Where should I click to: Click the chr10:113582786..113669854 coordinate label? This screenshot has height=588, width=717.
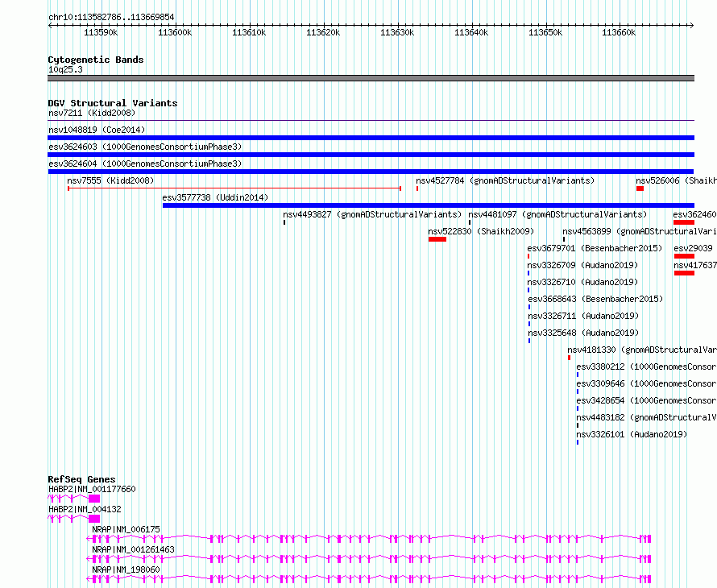click(x=111, y=17)
